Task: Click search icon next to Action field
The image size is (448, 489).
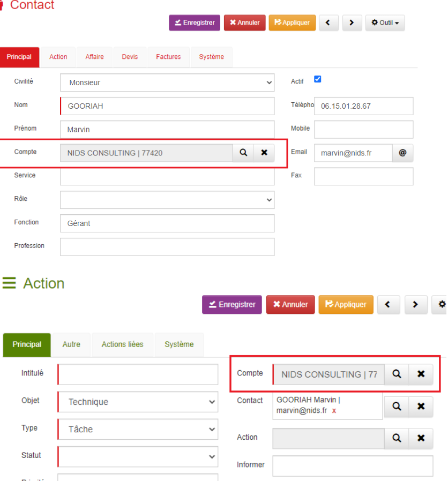Action: [x=397, y=438]
